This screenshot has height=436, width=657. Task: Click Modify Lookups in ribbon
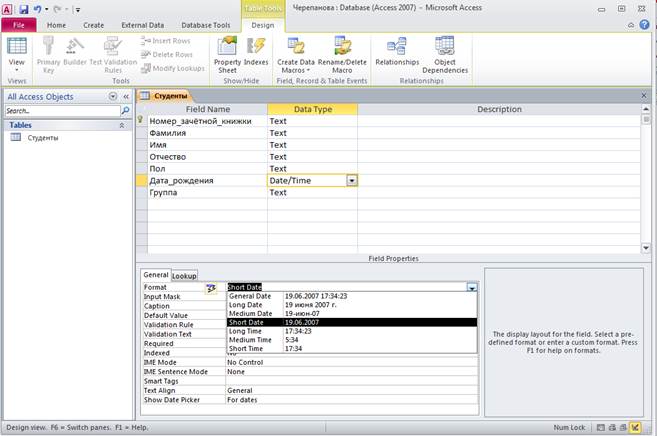[x=173, y=68]
